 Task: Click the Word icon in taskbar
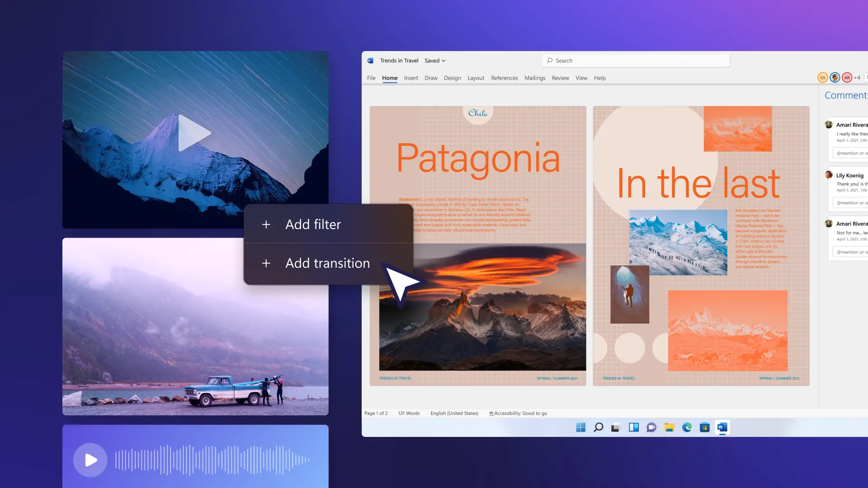[x=722, y=427]
